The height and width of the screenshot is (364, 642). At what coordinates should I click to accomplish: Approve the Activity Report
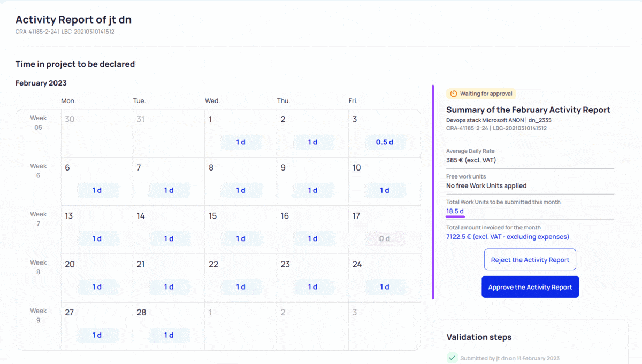[x=530, y=287]
